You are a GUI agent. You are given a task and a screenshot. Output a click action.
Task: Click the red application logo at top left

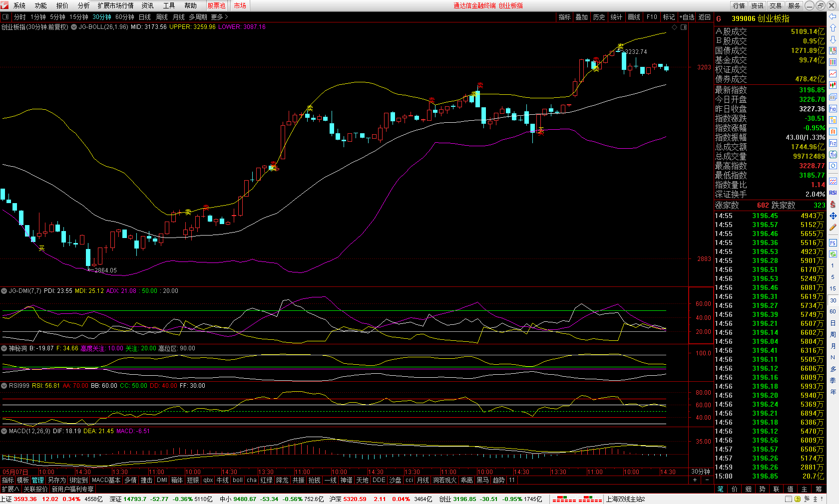tap(4, 5)
